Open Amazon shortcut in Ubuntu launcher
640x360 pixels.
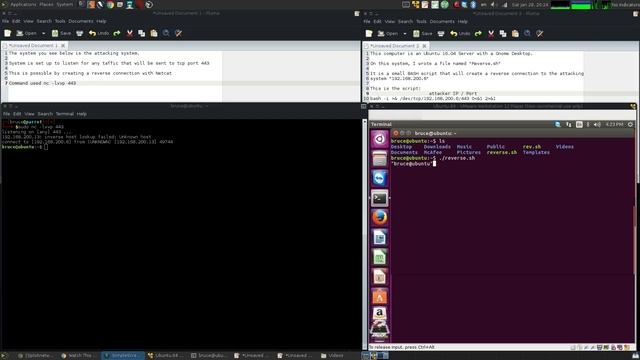[x=379, y=313]
